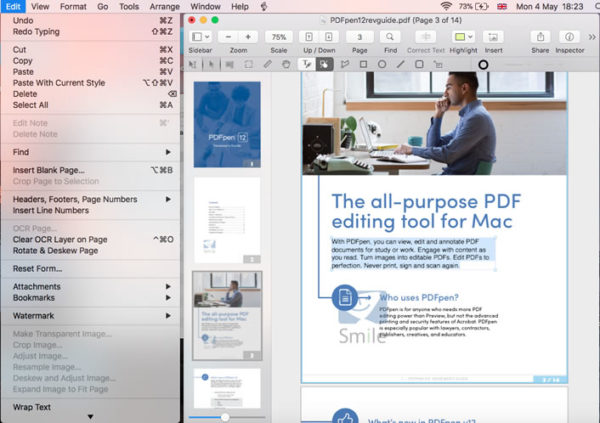Click the Page number field showing 3

click(x=359, y=37)
